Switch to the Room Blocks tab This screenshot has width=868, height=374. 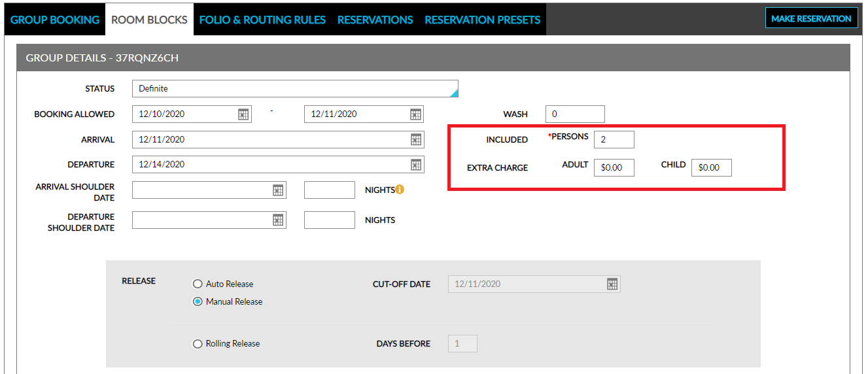pos(149,20)
